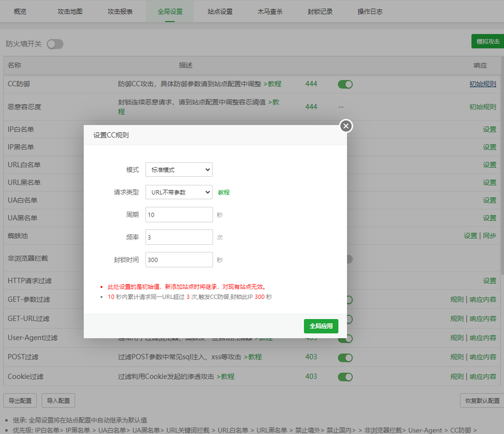Turn off the POST过滤 toggle
The width and height of the screenshot is (504, 434).
click(345, 357)
